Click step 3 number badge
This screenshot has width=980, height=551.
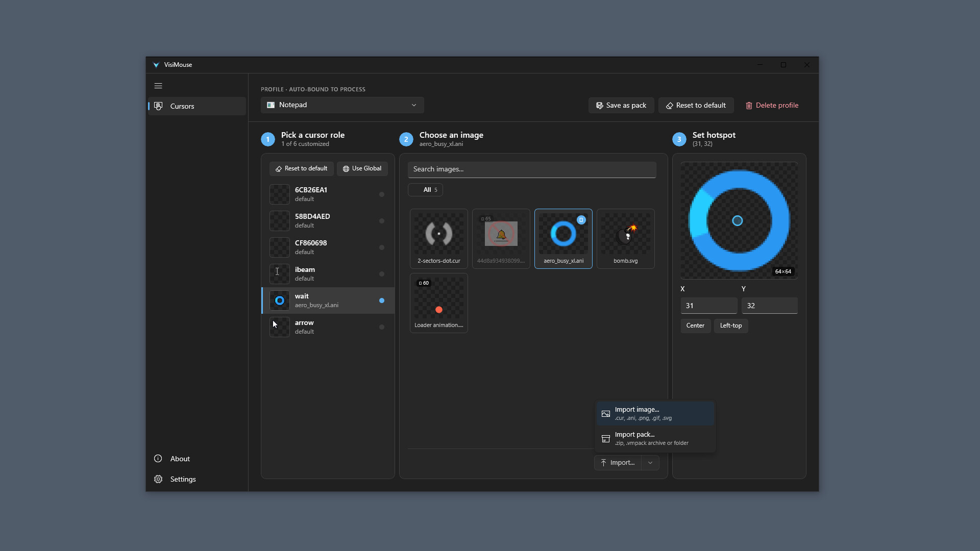click(x=679, y=139)
